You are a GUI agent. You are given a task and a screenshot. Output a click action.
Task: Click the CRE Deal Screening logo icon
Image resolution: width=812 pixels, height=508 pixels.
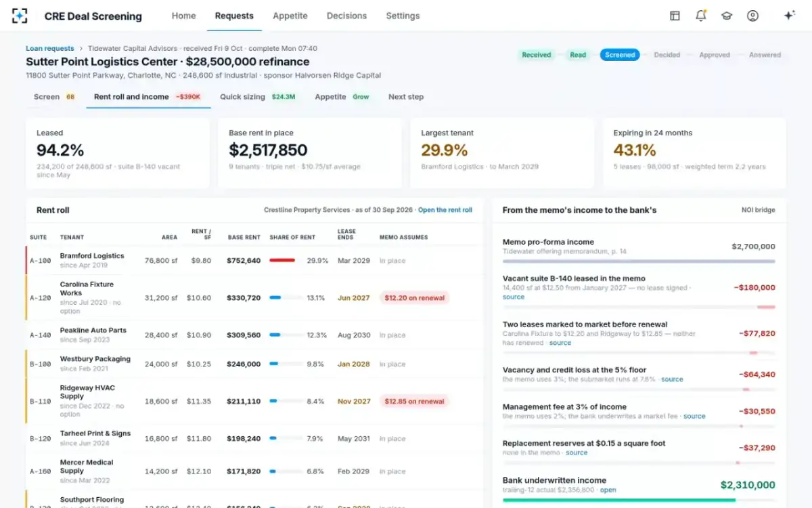point(20,16)
